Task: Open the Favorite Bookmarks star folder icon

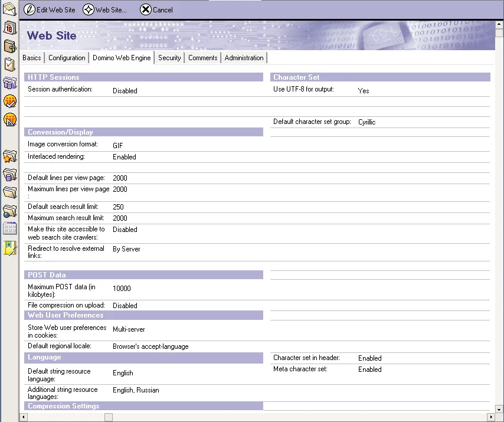Action: click(9, 156)
